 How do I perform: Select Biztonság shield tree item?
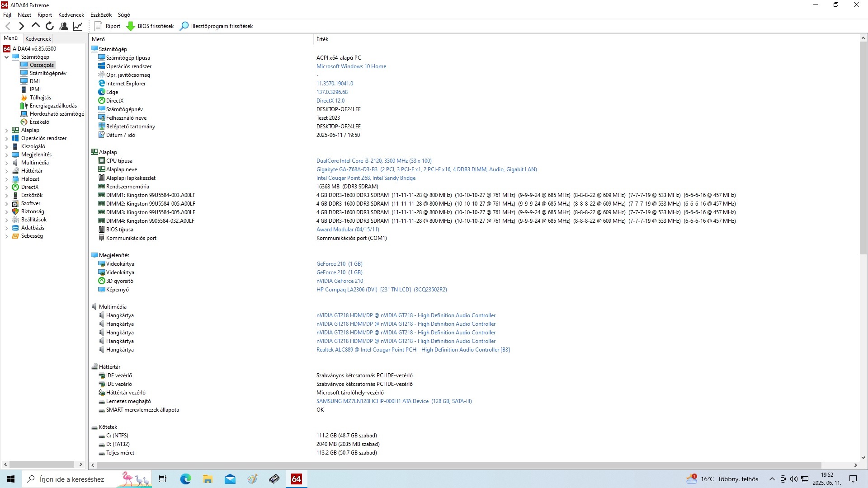pos(33,211)
